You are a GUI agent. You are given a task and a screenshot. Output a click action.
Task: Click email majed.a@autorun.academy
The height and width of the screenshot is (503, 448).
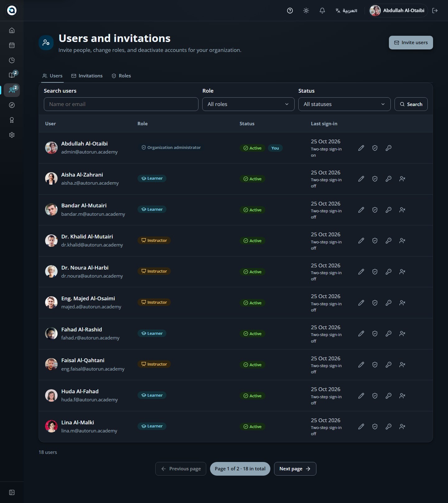point(91,307)
